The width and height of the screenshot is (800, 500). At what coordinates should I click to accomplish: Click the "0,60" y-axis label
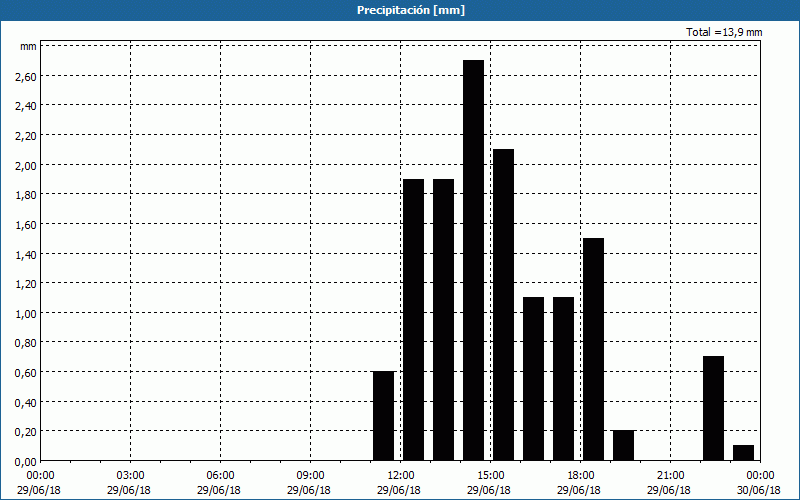26,372
